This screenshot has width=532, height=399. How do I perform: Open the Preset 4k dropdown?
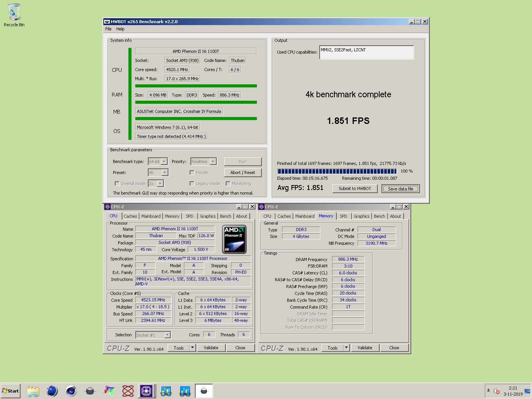(x=158, y=173)
